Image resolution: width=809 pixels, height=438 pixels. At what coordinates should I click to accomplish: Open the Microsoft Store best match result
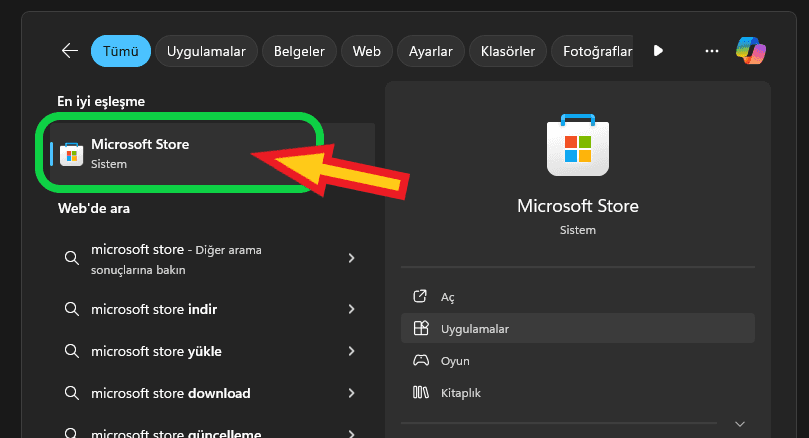coord(212,154)
